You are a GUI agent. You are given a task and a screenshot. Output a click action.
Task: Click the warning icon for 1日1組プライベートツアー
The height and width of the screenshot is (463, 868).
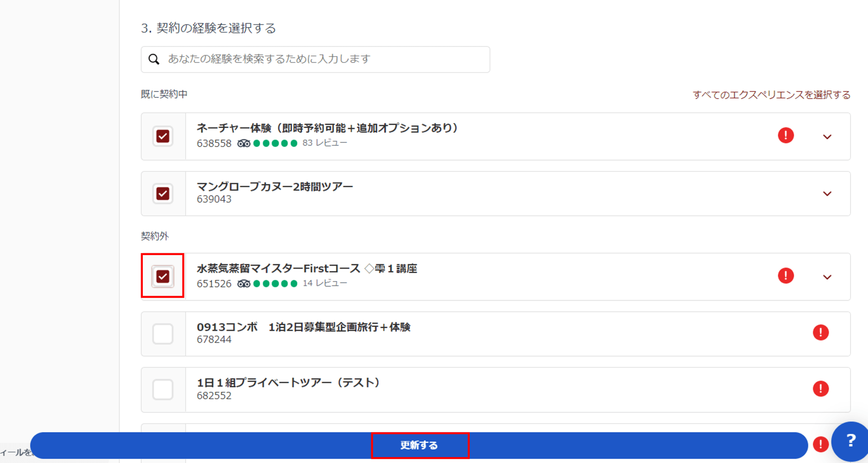[821, 388]
